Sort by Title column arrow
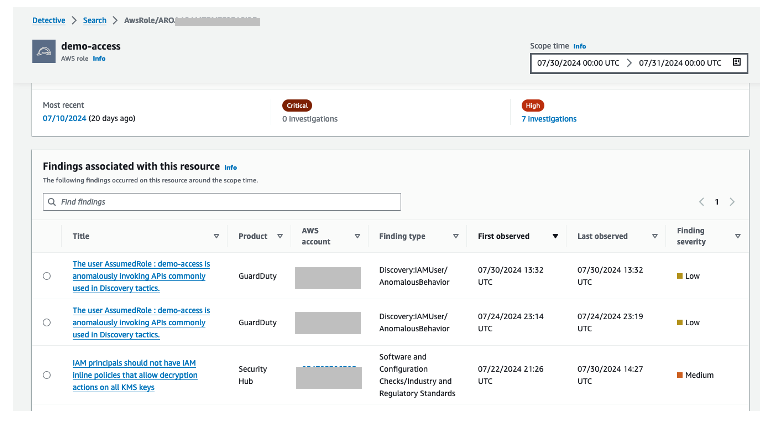This screenshot has height=426, width=769. coord(216,236)
